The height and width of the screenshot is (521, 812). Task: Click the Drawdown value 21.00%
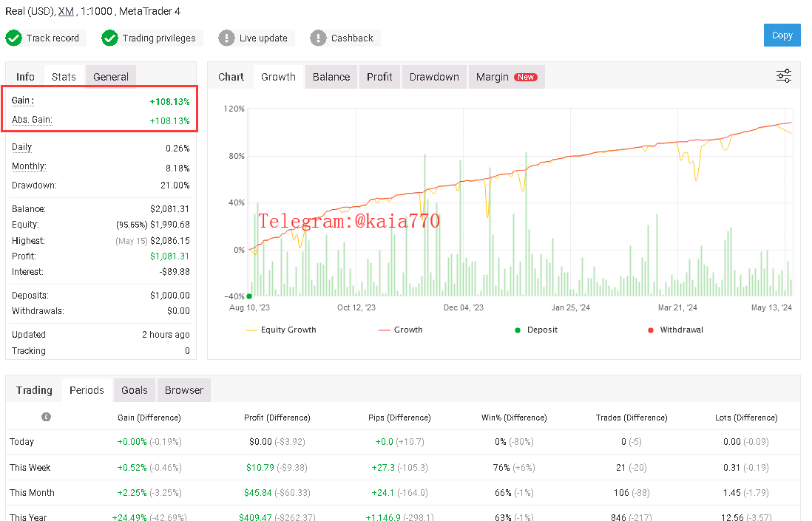[x=175, y=185]
